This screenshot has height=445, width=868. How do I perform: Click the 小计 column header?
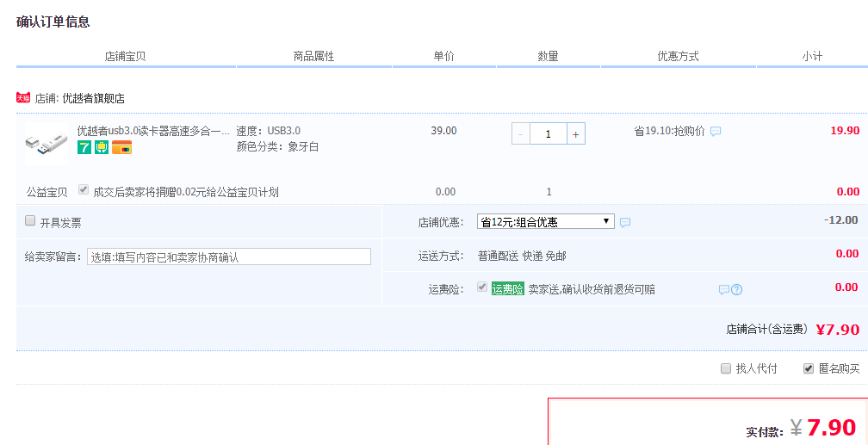812,56
